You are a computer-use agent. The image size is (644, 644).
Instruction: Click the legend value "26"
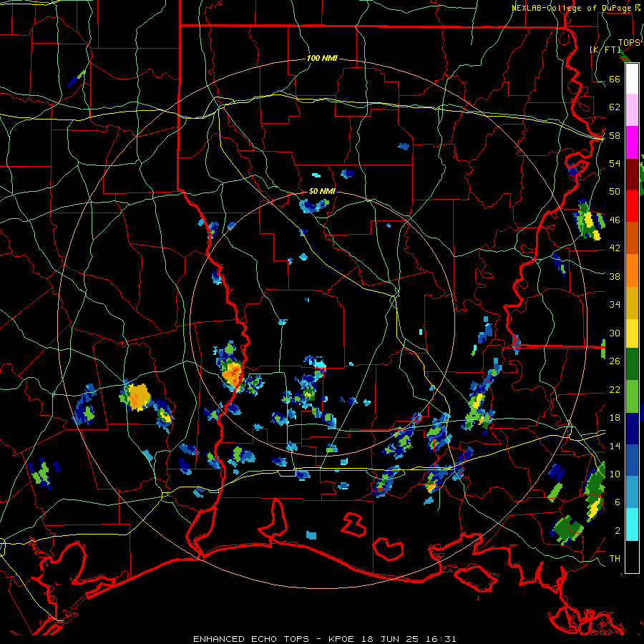(615, 361)
